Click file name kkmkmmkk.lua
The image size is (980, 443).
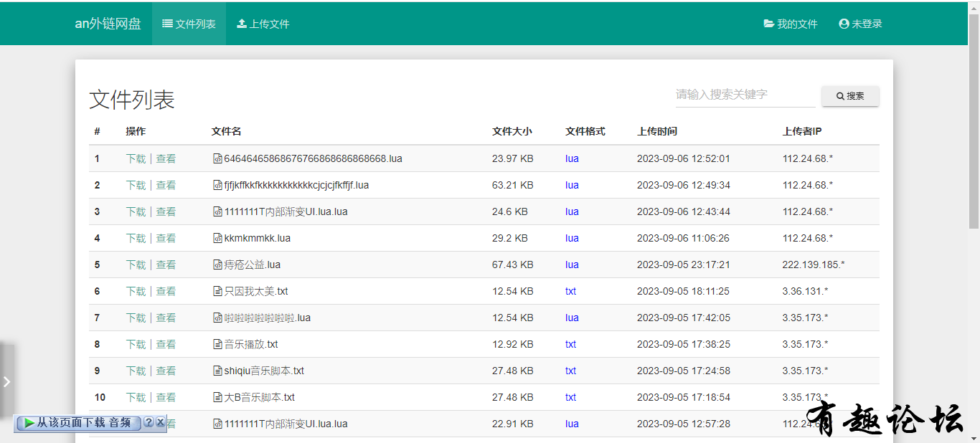tap(258, 238)
